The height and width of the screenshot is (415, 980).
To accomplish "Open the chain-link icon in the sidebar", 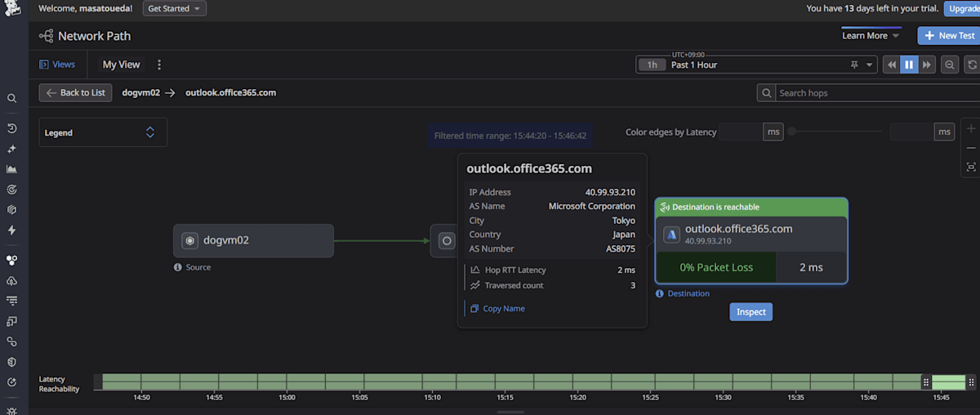I will tap(11, 341).
